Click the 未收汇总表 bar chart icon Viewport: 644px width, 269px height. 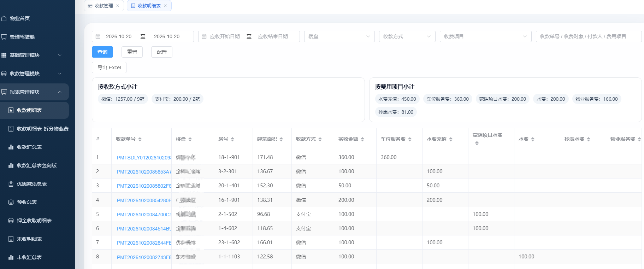pyautogui.click(x=11, y=257)
